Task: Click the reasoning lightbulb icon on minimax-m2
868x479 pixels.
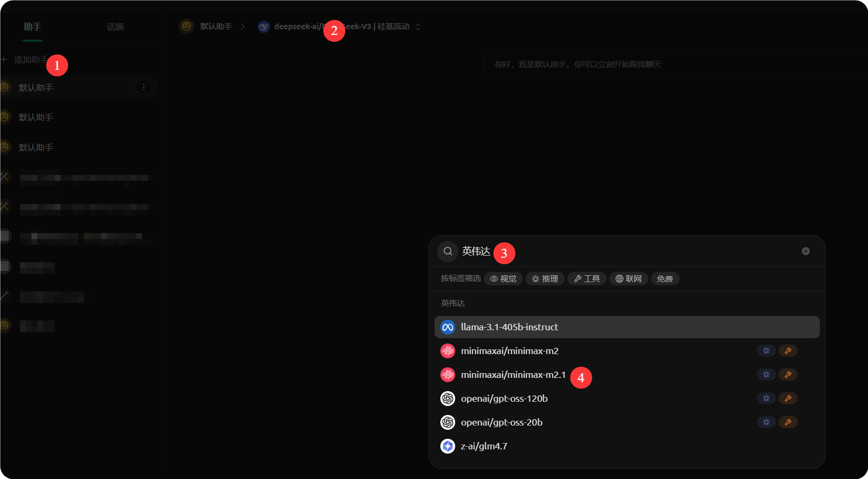Action: 766,350
